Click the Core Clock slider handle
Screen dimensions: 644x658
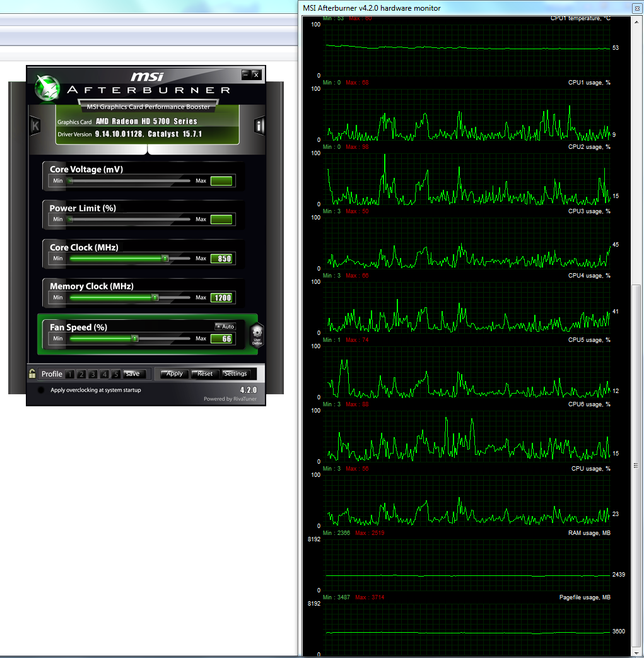pyautogui.click(x=165, y=259)
